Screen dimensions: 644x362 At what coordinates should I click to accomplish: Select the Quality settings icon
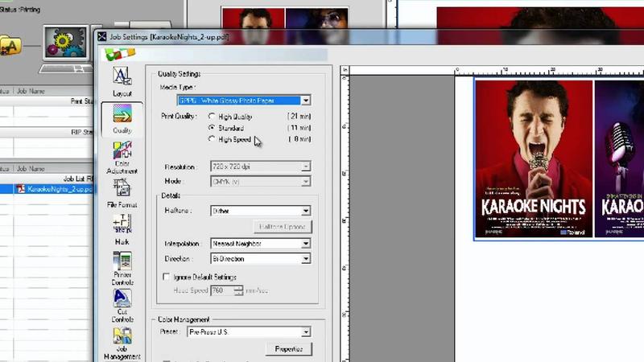pyautogui.click(x=122, y=119)
